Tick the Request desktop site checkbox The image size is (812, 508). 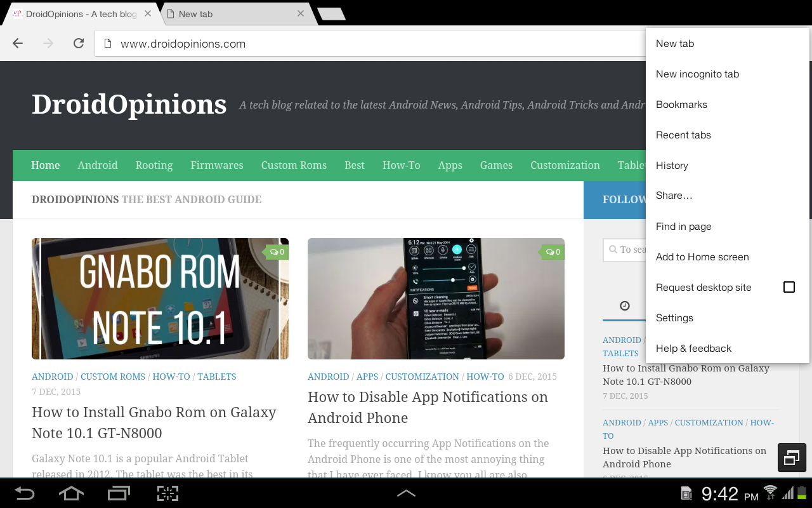pos(789,287)
